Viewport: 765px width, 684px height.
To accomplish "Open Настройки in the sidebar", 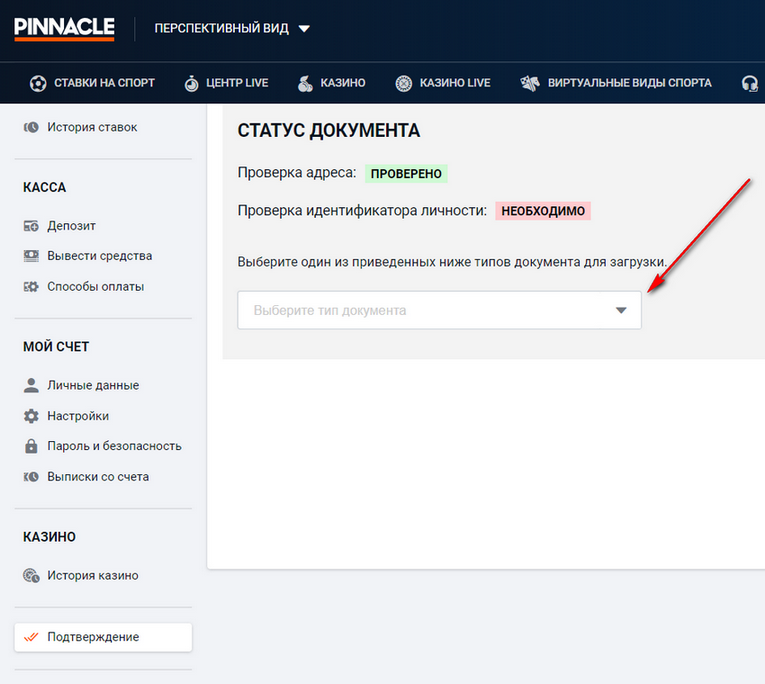I will tap(78, 416).
